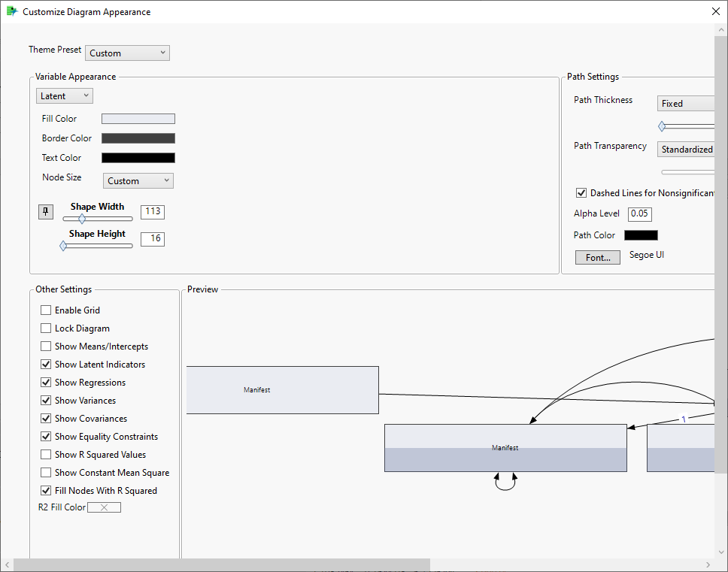728x572 pixels.
Task: Open the Theme Preset dropdown
Action: 126,53
